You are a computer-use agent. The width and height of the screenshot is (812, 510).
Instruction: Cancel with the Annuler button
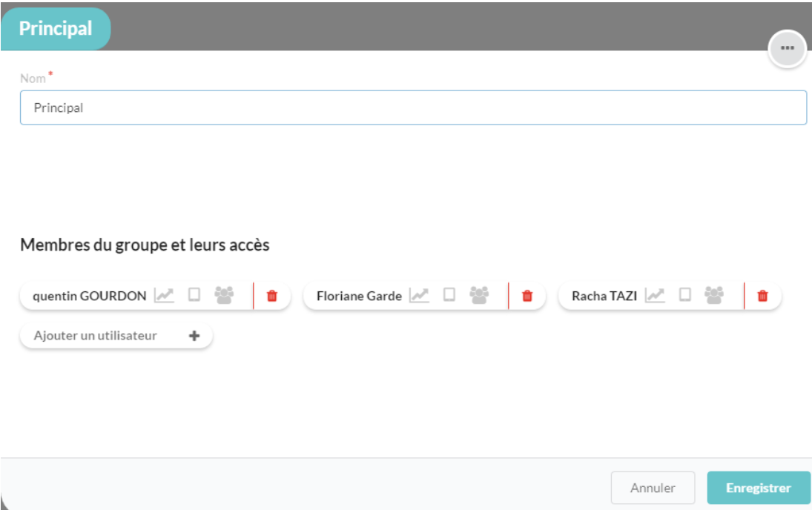click(x=653, y=488)
